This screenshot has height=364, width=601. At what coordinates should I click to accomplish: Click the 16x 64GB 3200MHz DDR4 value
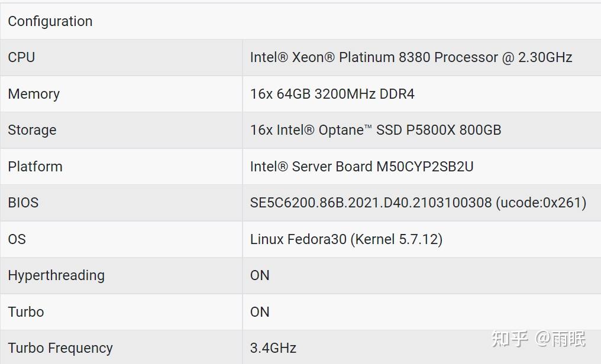coord(332,94)
